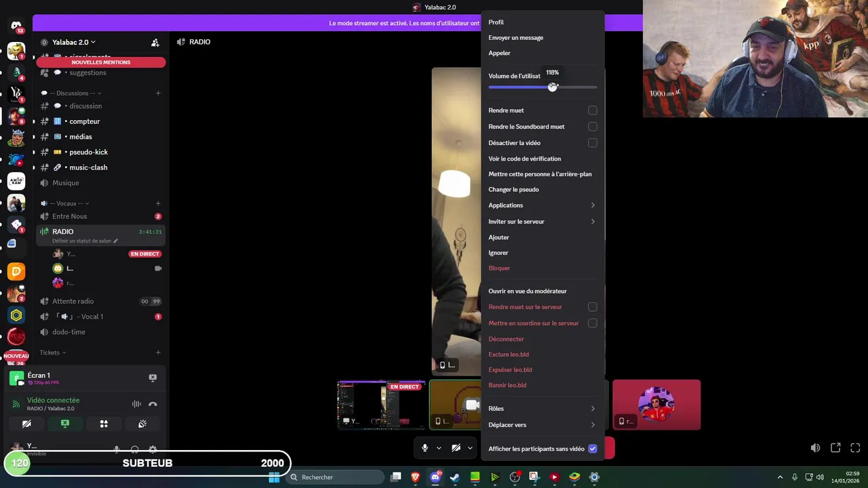
Task: Toggle camera button in voice panel
Action: (26, 424)
